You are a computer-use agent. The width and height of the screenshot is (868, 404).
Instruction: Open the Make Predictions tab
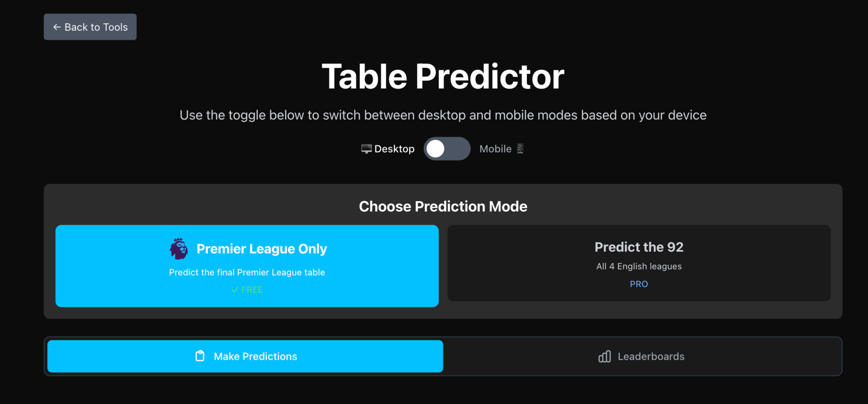click(x=245, y=356)
